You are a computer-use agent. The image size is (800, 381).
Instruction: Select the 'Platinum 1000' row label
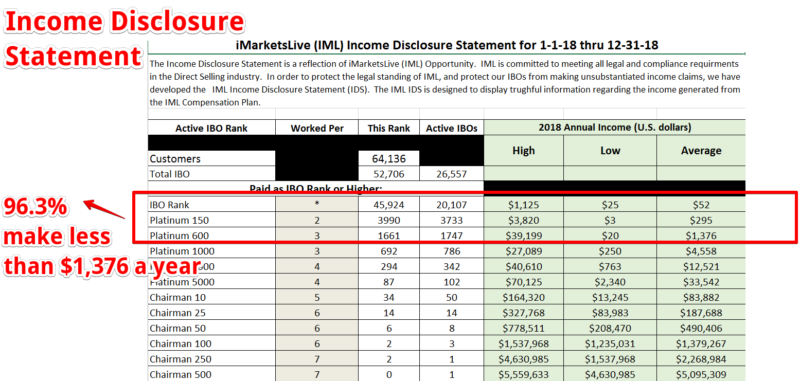tap(211, 251)
